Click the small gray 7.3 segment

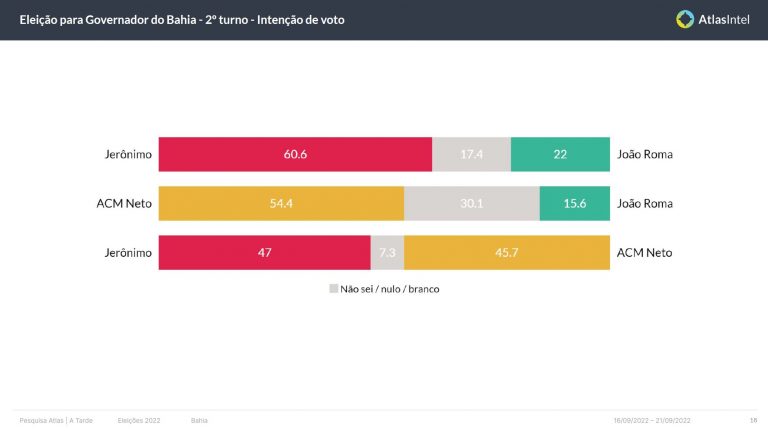point(387,253)
